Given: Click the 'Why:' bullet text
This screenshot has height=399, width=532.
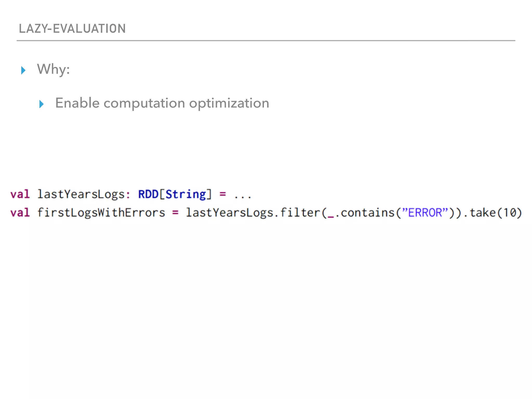Looking at the screenshot, I should 54,69.
